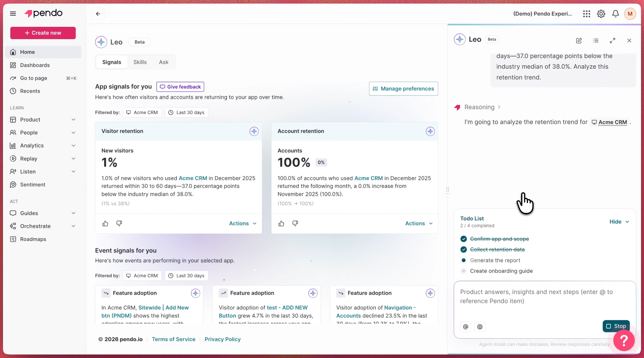644x358 pixels.
Task: Click the Manage preferences button
Action: (x=403, y=89)
